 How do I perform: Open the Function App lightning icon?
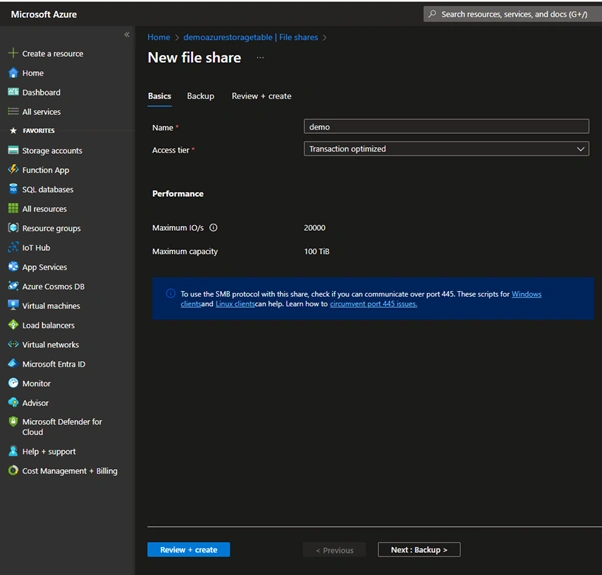click(x=13, y=169)
